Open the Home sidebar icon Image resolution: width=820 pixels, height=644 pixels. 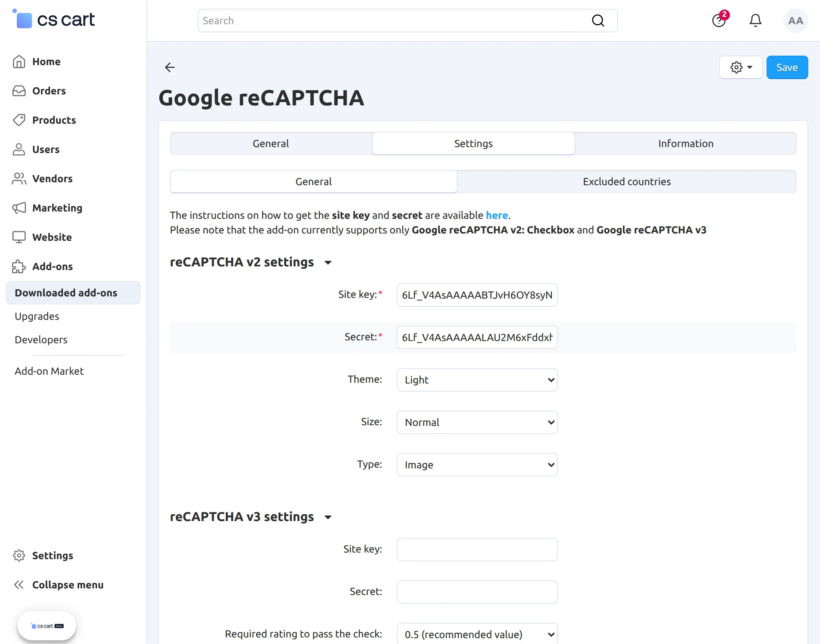pos(19,61)
